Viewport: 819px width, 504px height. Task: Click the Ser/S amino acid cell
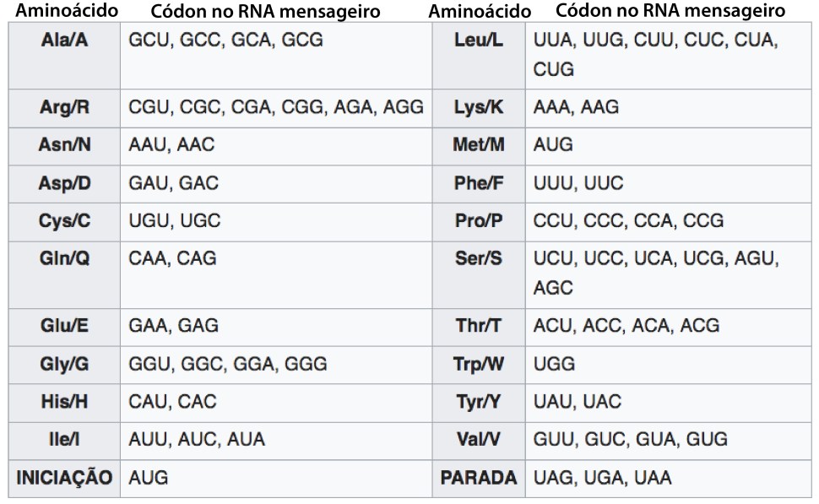pyautogui.click(x=479, y=258)
